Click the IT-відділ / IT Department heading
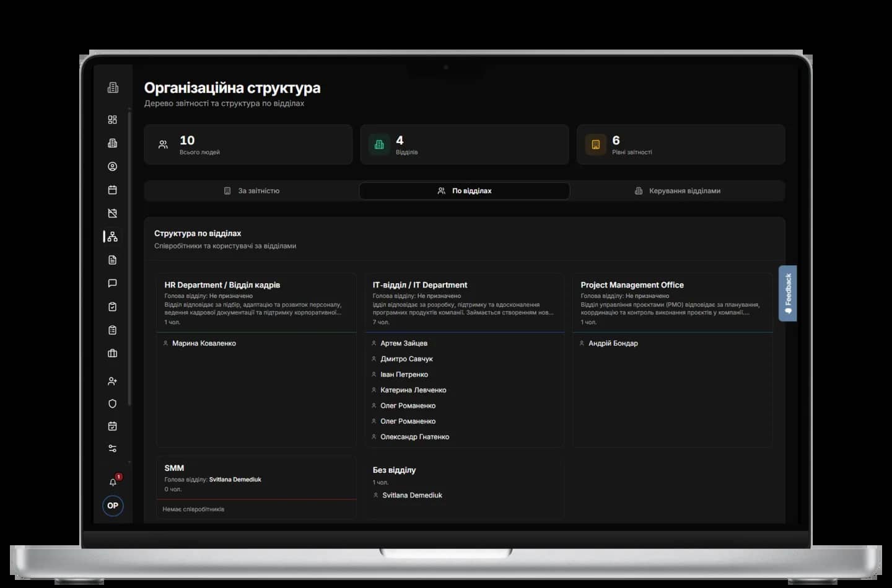The height and width of the screenshot is (588, 892). coord(420,285)
